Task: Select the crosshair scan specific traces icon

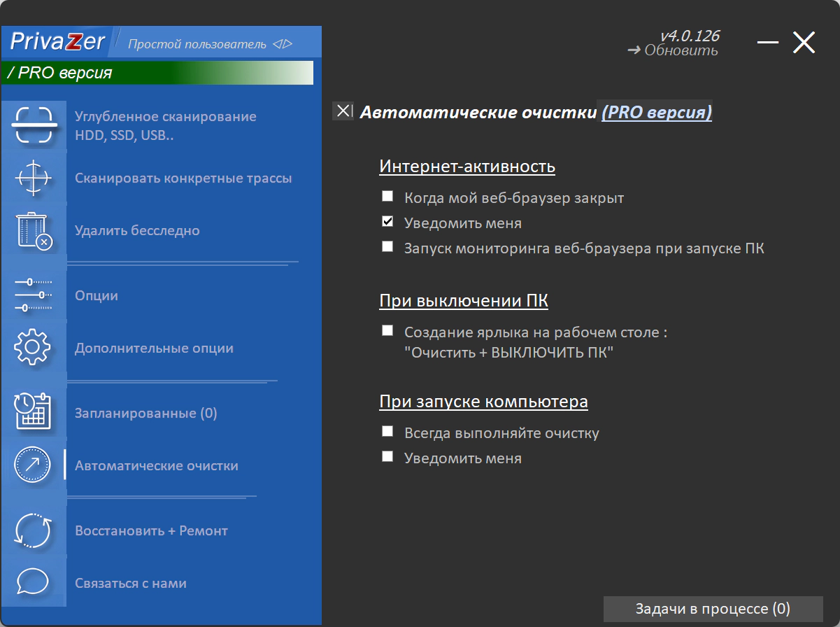Action: coord(33,178)
